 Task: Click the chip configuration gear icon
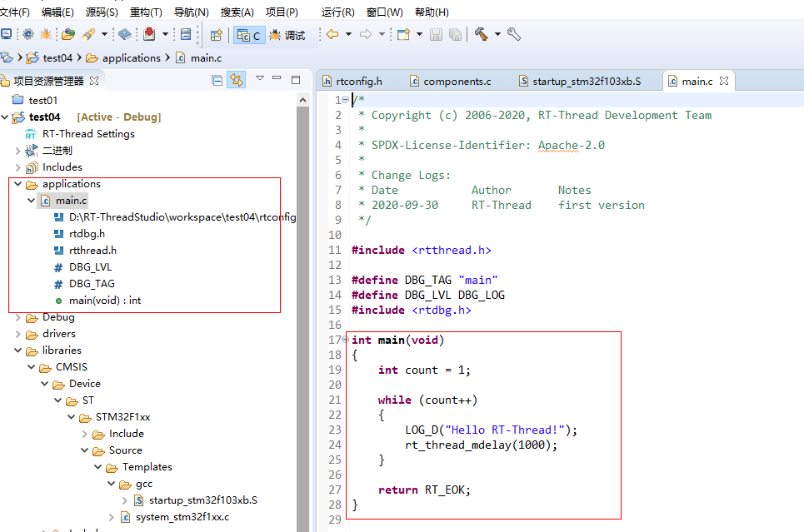(28, 34)
